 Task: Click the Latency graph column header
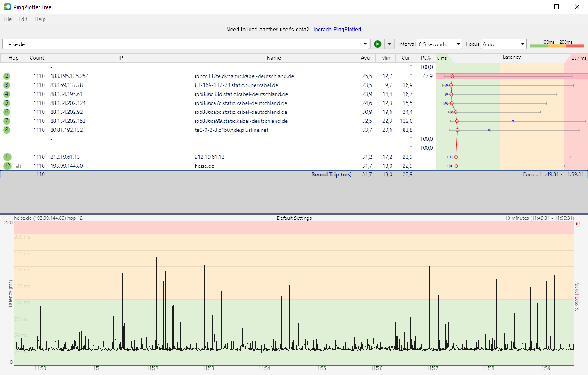(x=512, y=58)
